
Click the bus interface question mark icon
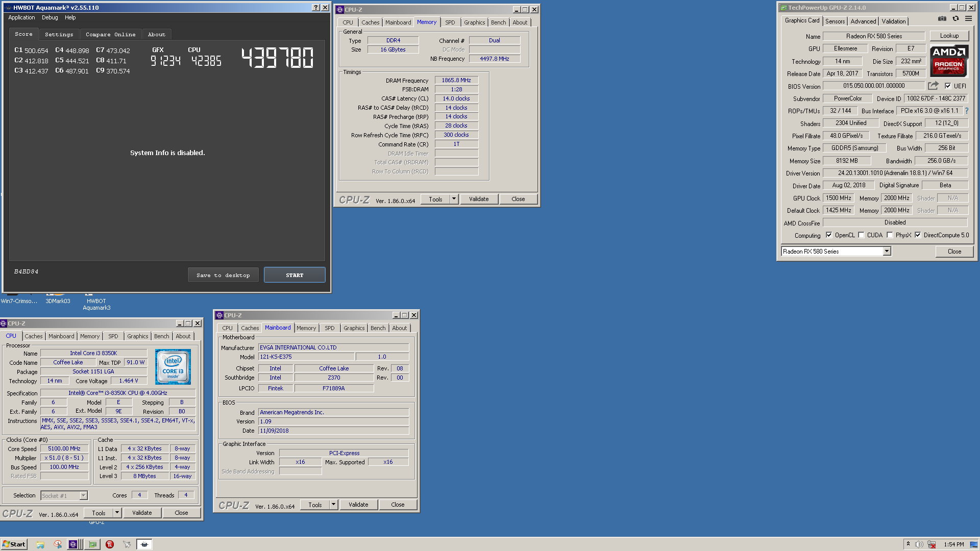(967, 111)
